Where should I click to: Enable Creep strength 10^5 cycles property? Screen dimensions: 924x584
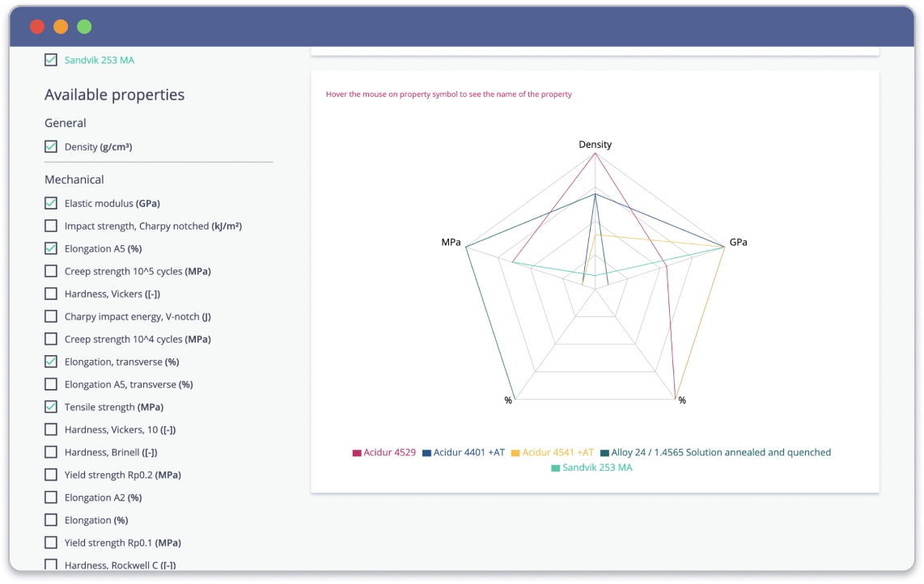[x=50, y=271]
